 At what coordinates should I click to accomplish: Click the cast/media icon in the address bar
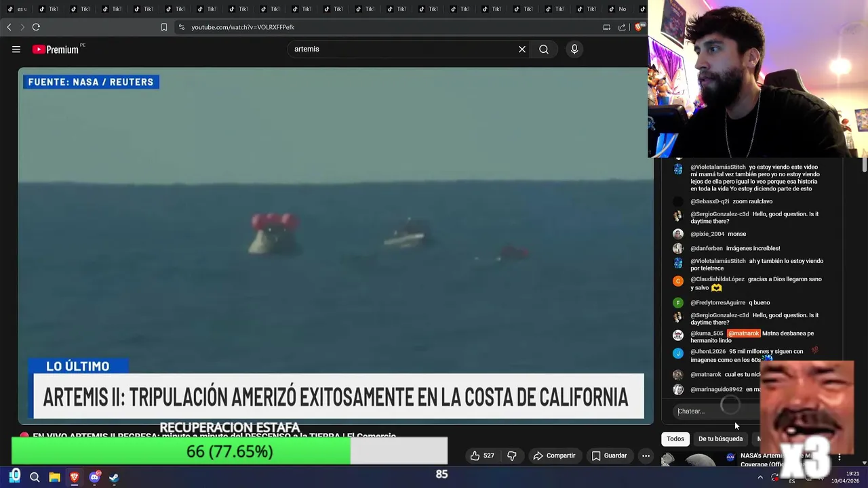[607, 27]
